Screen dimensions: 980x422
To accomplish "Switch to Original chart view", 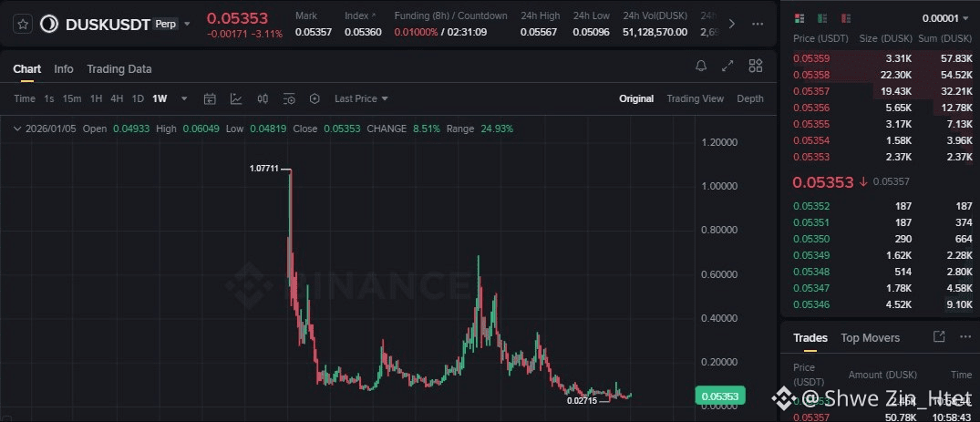I will point(636,98).
